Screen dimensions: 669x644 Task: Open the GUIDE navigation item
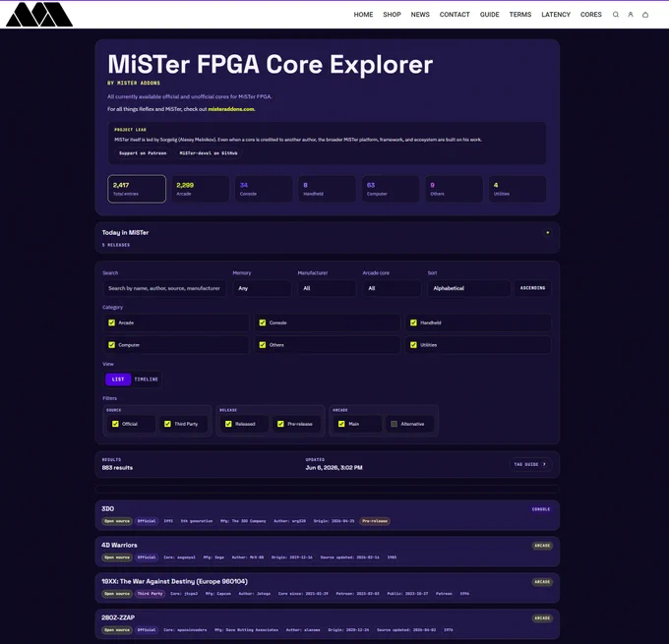489,15
